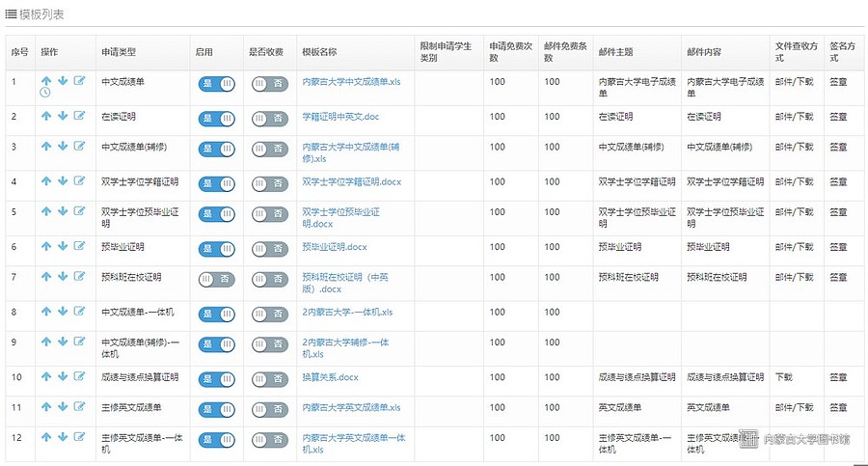Image resolution: width=868 pixels, height=466 pixels.
Task: Disable 启用 for row 12
Action: pyautogui.click(x=216, y=440)
